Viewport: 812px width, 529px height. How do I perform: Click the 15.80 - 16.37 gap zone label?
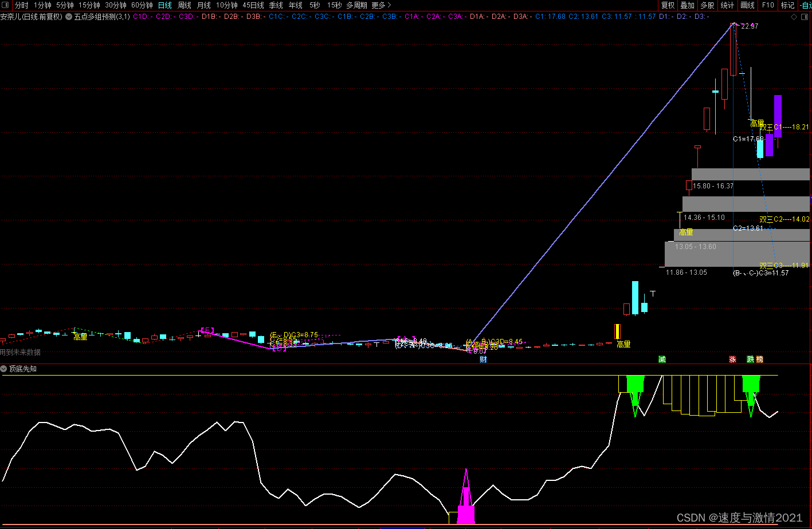(713, 186)
